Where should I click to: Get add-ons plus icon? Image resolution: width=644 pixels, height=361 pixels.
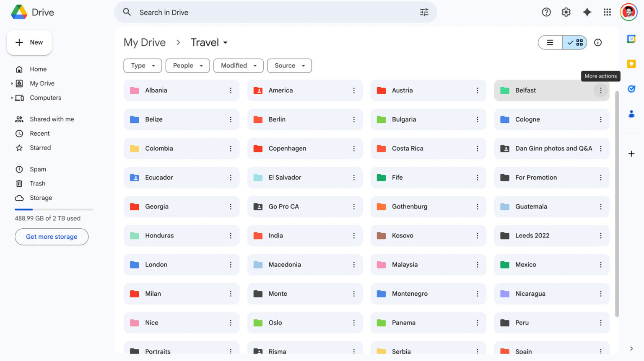(631, 154)
